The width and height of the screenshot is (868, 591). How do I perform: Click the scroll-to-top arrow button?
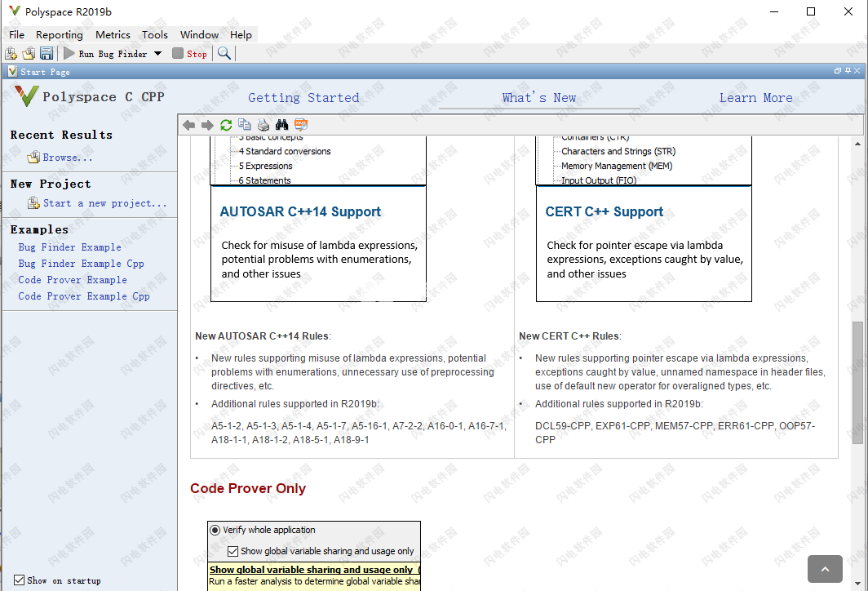pyautogui.click(x=825, y=569)
